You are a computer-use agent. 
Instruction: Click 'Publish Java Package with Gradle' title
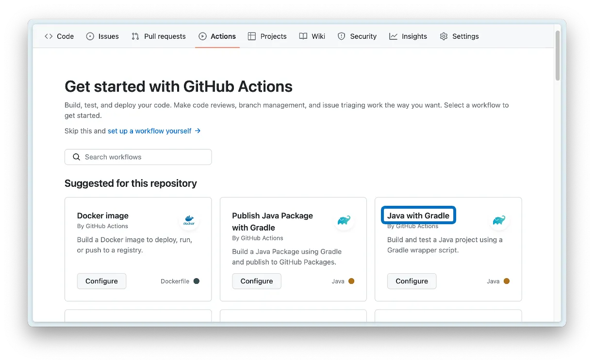[272, 222]
